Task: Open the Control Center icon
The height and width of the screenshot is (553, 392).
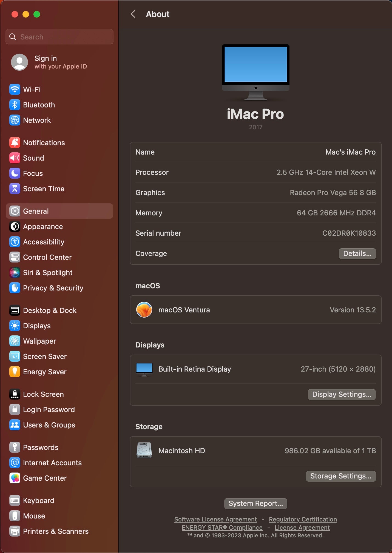Action: (x=15, y=257)
